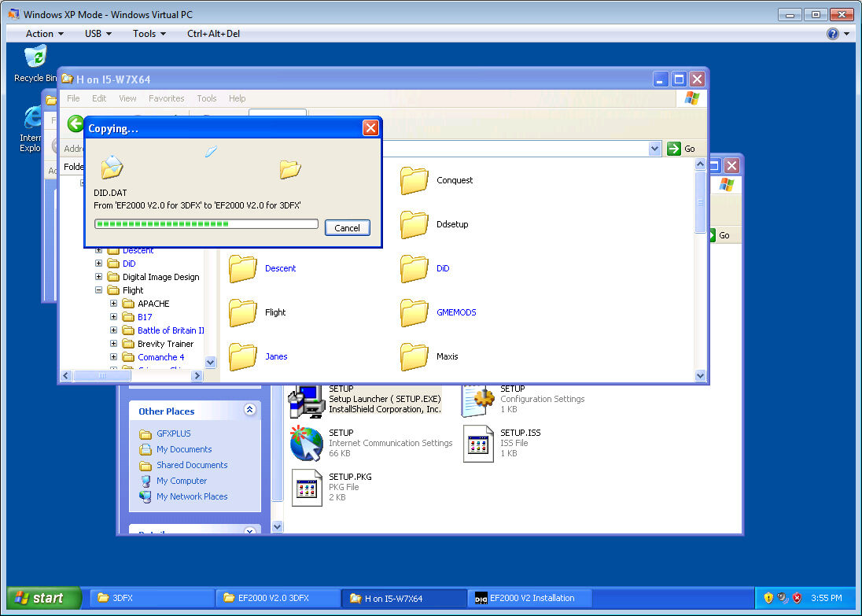Screen dimensions: 862x616
Task: Open the View menu in Explorer
Action: point(127,98)
